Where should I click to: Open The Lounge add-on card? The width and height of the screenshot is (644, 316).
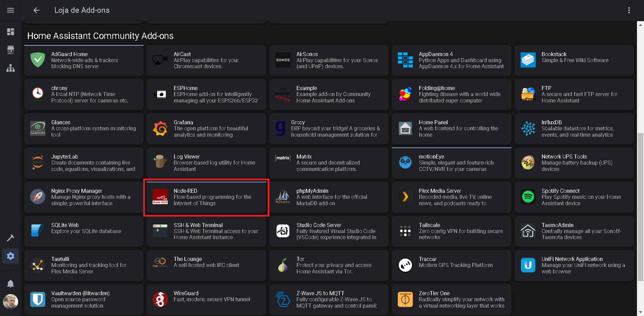tap(206, 265)
